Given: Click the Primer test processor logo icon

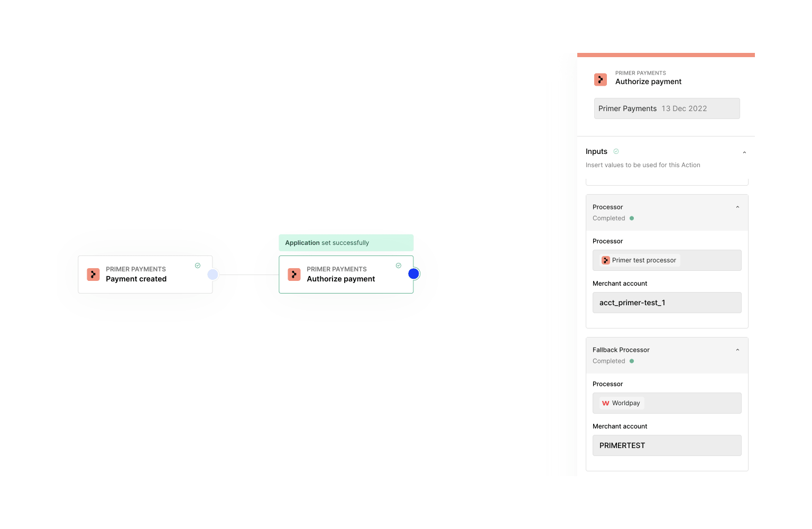Looking at the screenshot, I should pyautogui.click(x=606, y=260).
